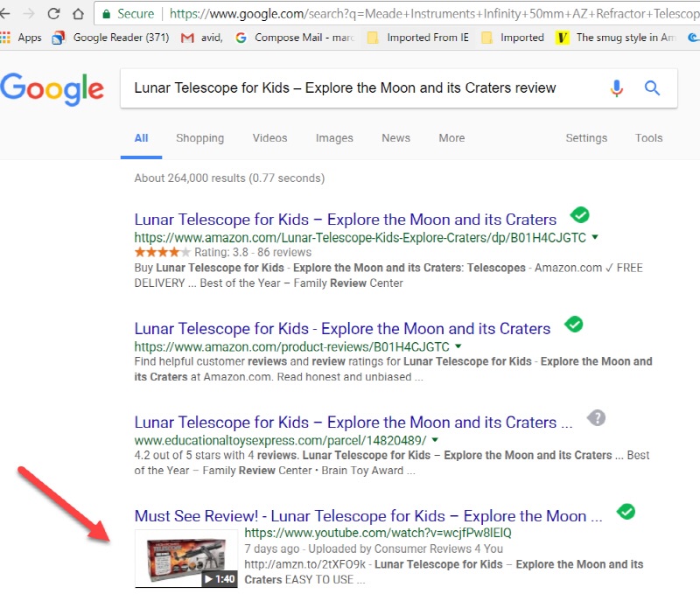
Task: Open the Amazon product-reviews result title
Action: [342, 329]
